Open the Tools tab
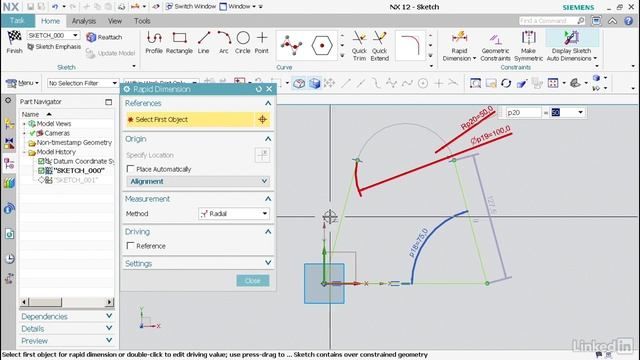Screen dimensions: 640x360 click(142, 21)
